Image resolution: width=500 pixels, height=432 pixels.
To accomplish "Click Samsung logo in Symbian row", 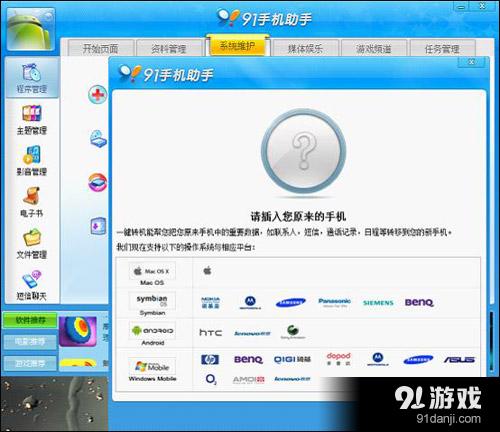I will (x=291, y=302).
